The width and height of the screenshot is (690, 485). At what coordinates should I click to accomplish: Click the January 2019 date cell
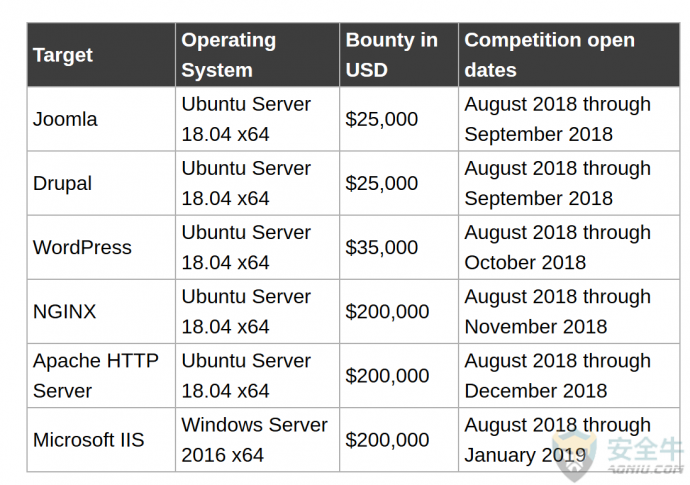(569, 440)
